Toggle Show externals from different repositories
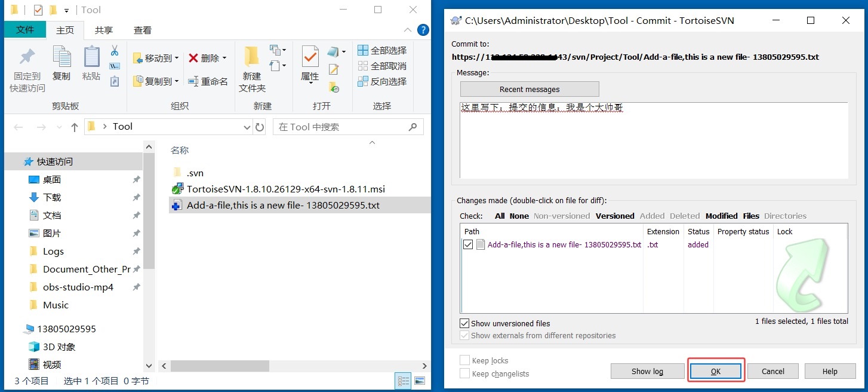Screen dimensions: 868x392 (x=464, y=335)
